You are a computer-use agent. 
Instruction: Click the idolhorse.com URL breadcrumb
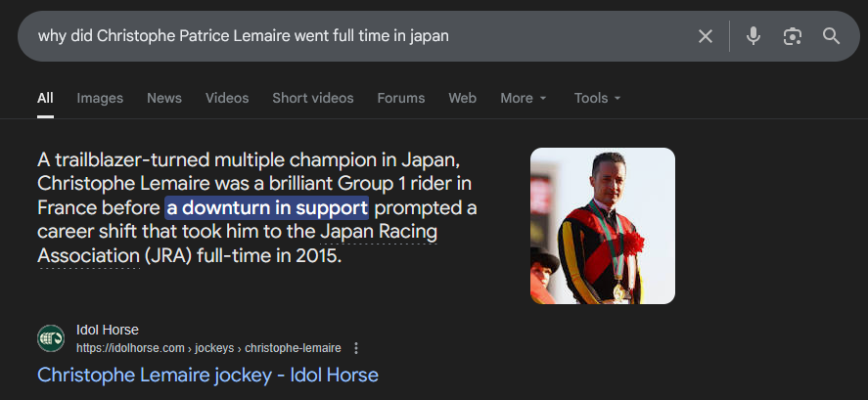pyautogui.click(x=208, y=348)
